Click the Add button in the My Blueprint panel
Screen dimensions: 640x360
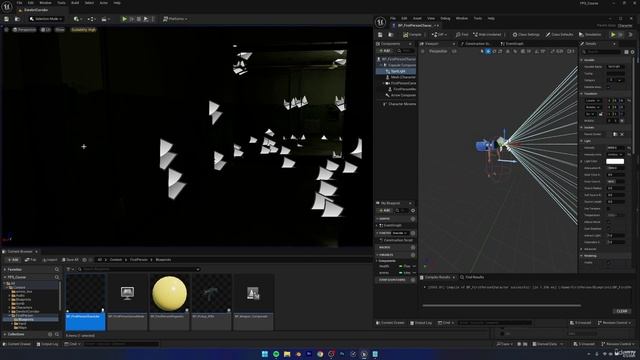coord(384,211)
